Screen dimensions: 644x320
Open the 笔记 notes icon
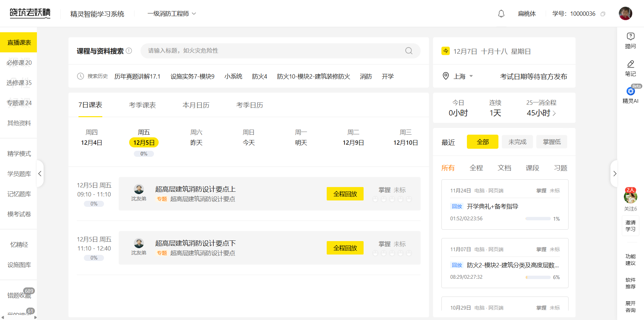pyautogui.click(x=631, y=68)
